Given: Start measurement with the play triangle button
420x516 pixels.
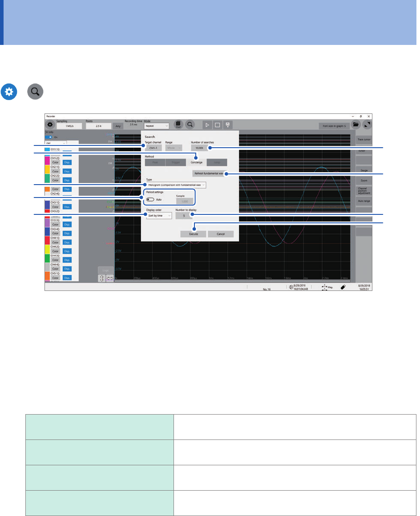Looking at the screenshot, I should [207, 125].
